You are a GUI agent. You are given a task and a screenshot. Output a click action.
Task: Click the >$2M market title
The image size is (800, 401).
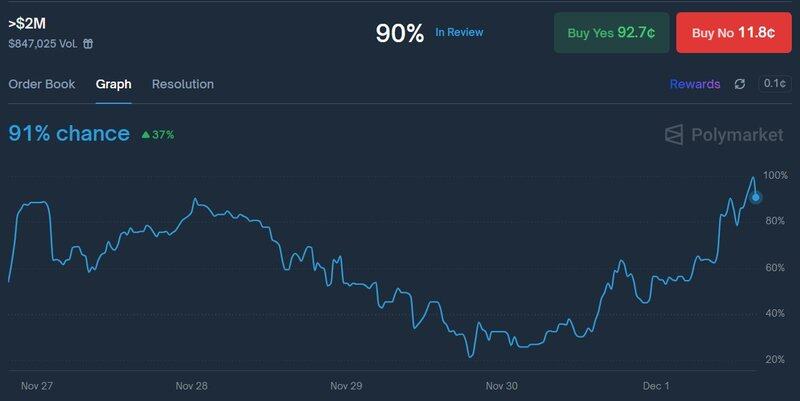28,21
